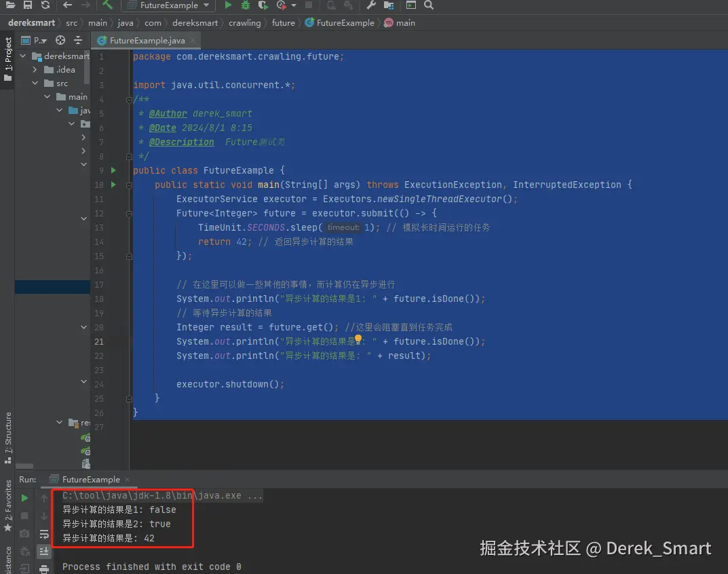This screenshot has height=574, width=728.
Task: Click the java.exe command line in console
Action: pyautogui.click(x=163, y=495)
